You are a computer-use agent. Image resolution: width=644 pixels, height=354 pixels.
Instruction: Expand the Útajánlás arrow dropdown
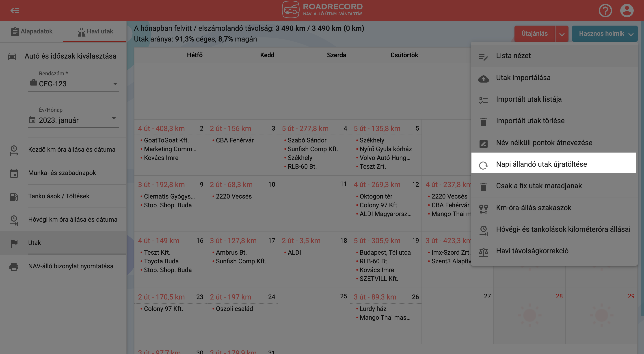pos(562,34)
